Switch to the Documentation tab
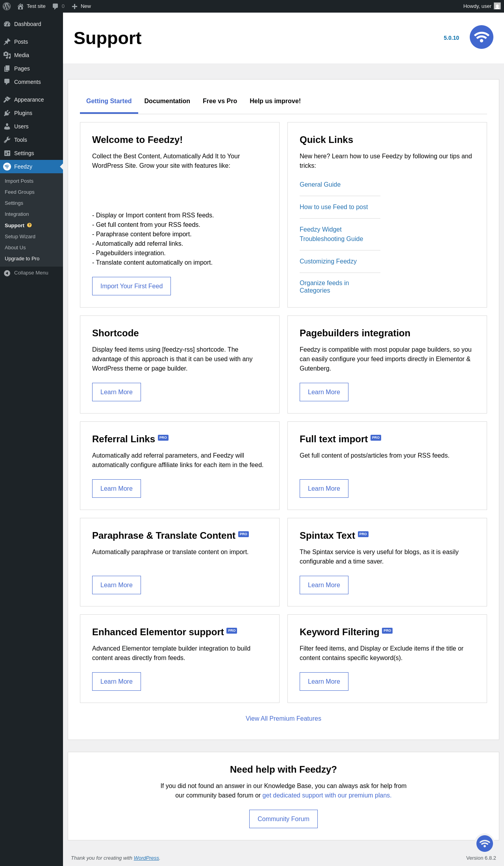Image resolution: width=504 pixels, height=866 pixels. (x=167, y=101)
